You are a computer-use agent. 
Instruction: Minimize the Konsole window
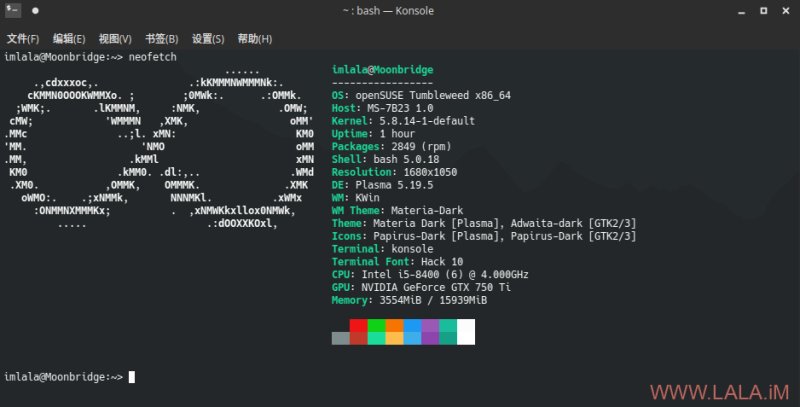(741, 11)
